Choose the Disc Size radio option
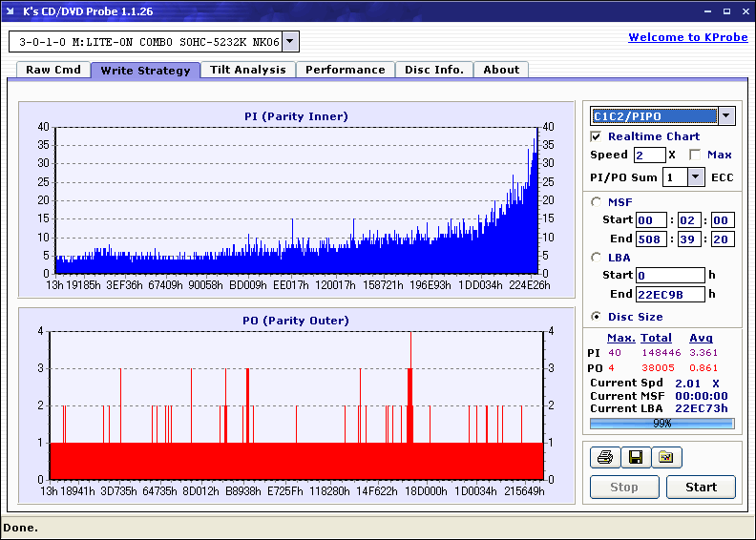This screenshot has height=540, width=756. coord(597,317)
